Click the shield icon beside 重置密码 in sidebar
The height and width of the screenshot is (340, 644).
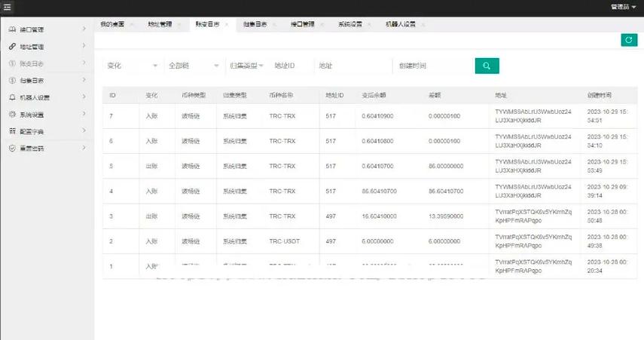pyautogui.click(x=11, y=149)
